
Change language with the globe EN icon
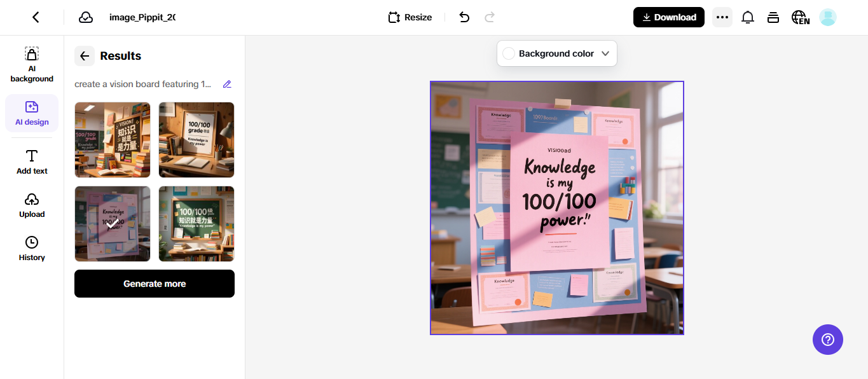pos(801,17)
